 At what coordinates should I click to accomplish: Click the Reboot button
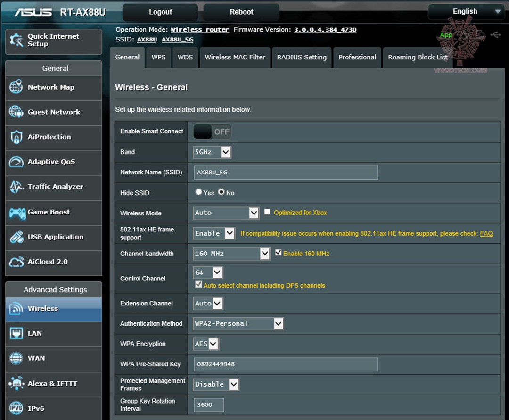click(241, 12)
